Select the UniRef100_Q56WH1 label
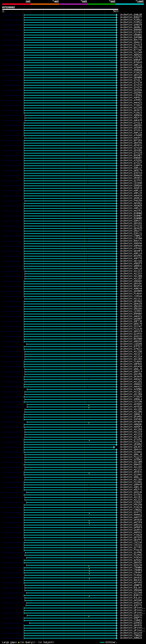 (x=131, y=35)
